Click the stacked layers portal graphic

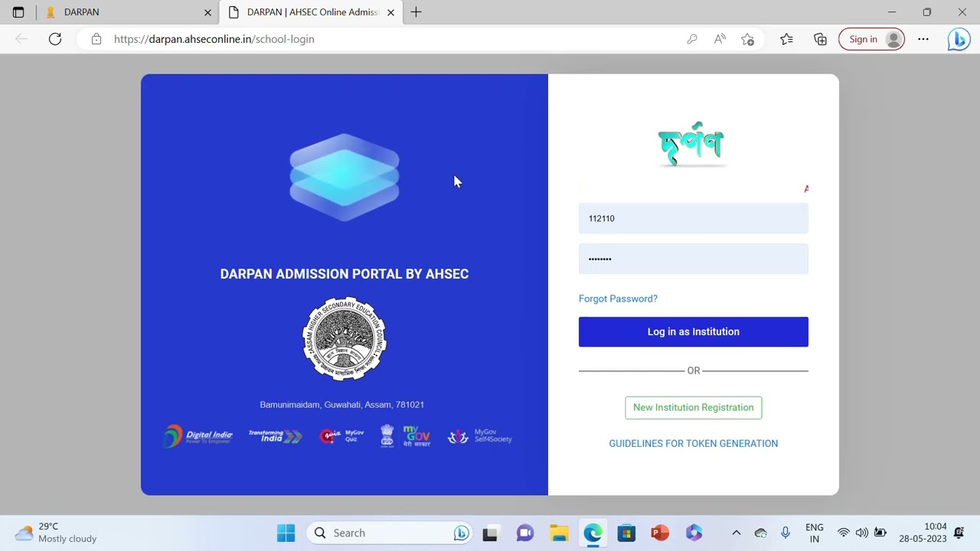click(345, 178)
